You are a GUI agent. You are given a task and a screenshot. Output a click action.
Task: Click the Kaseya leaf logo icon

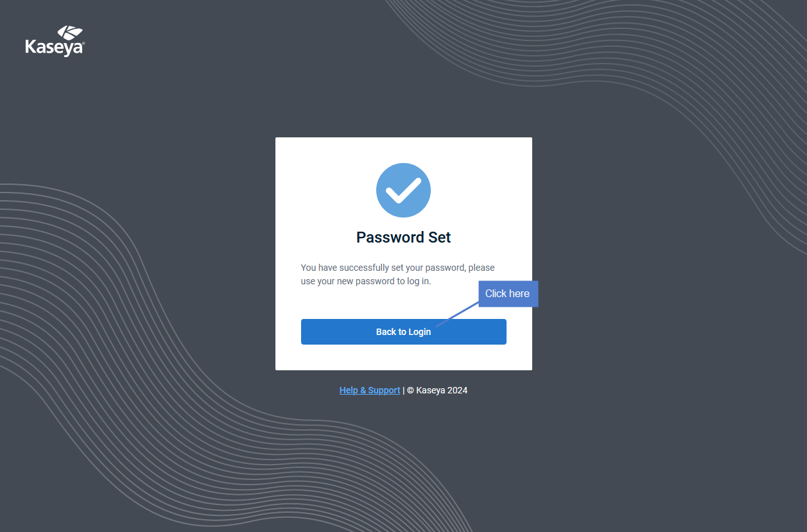coord(70,33)
